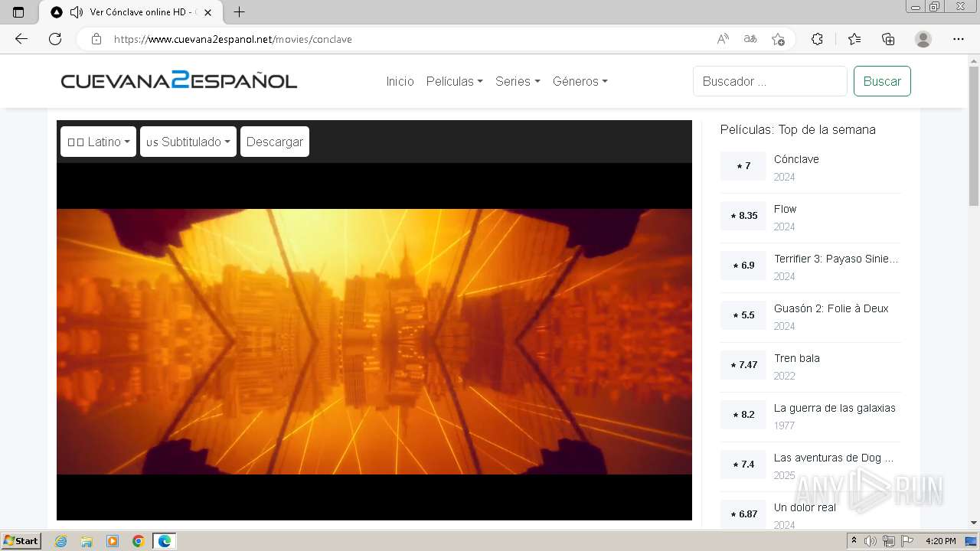Click the browser back arrow
This screenshot has height=551, width=980.
(21, 39)
